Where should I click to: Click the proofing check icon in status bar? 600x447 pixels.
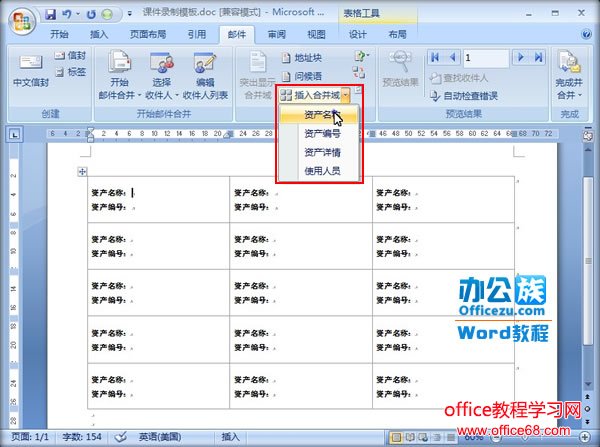tap(121, 437)
